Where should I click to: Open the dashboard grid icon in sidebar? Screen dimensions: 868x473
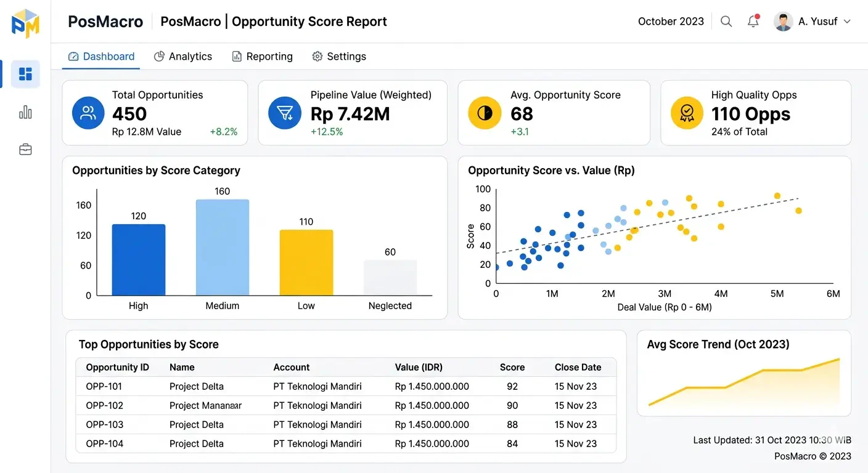(25, 75)
